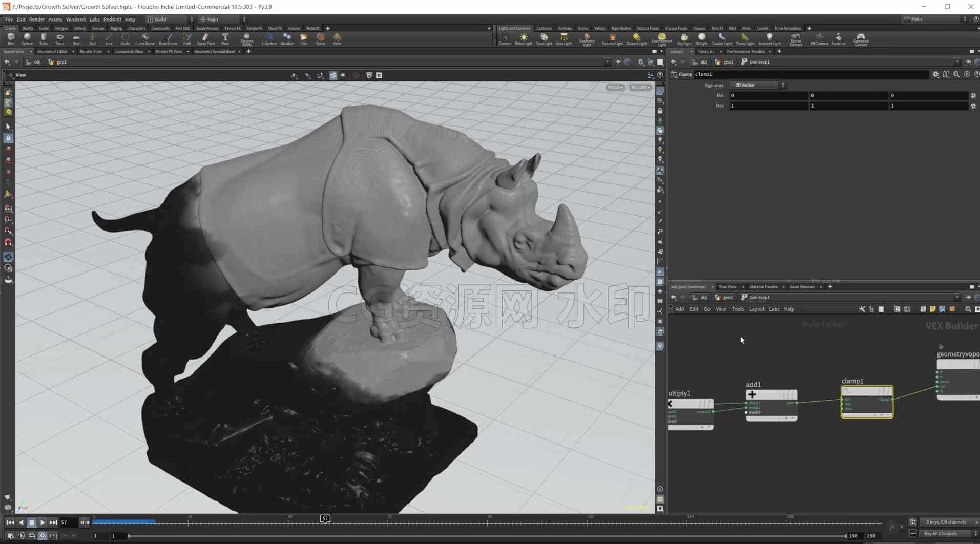The width and height of the screenshot is (980, 544).
Task: Play the animation forward
Action: (x=43, y=522)
